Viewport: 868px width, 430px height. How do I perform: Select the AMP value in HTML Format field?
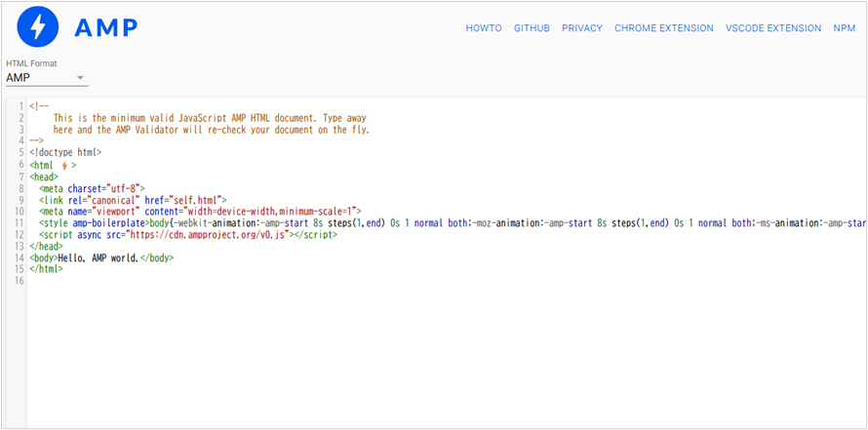pyautogui.click(x=19, y=78)
